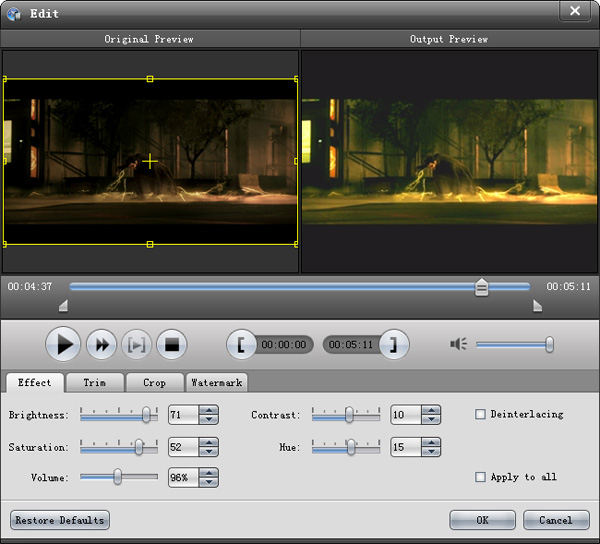
Task: Increase Hue with up arrow
Action: pos(431,442)
